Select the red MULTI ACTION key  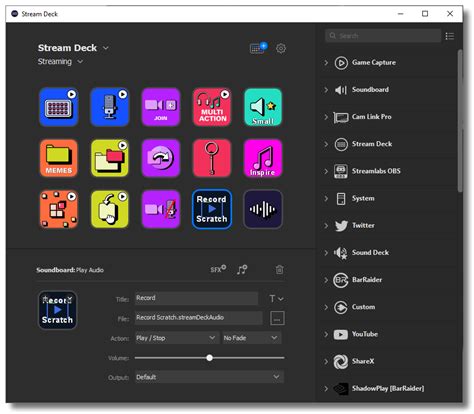tap(212, 107)
